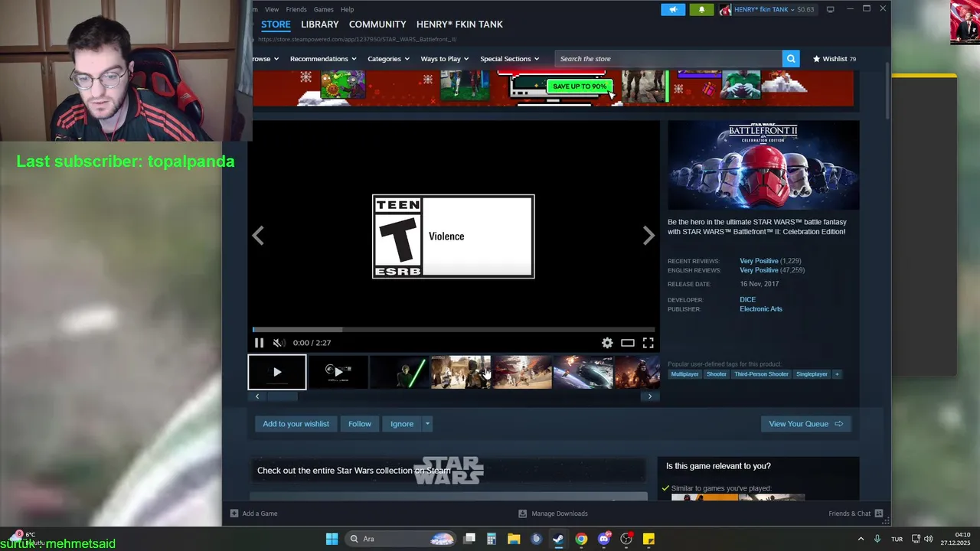The height and width of the screenshot is (551, 980).
Task: Click the Steam page vertical scrollbar
Action: tap(888, 92)
